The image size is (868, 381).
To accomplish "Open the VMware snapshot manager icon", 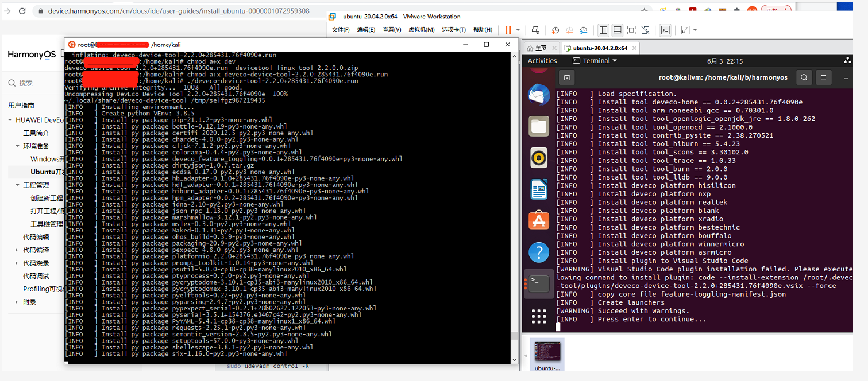I will [584, 30].
